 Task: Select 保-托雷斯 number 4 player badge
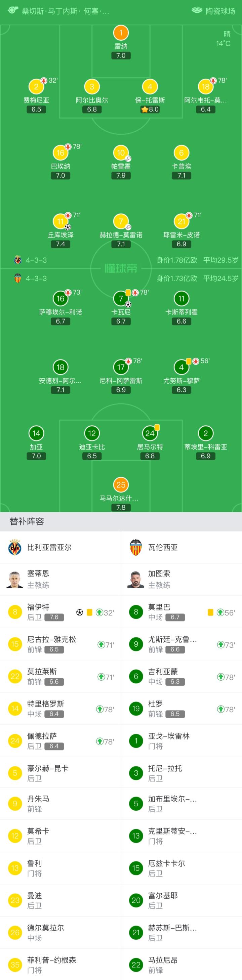(150, 87)
